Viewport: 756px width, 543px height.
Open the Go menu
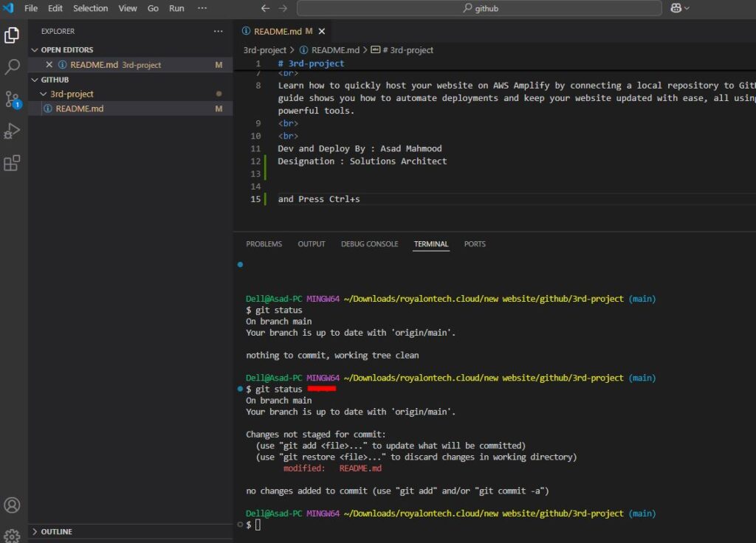[153, 8]
